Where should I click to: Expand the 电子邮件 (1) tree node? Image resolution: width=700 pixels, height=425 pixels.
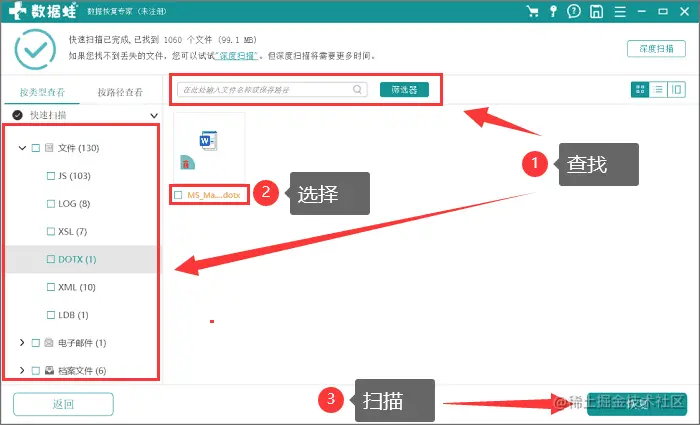[x=22, y=343]
